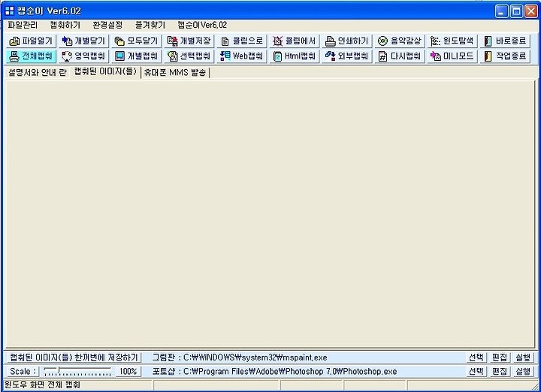Screen dimensions: 541x392
Task: Click the 파일열기 (open file) toolbar icon
Action: tap(14, 41)
